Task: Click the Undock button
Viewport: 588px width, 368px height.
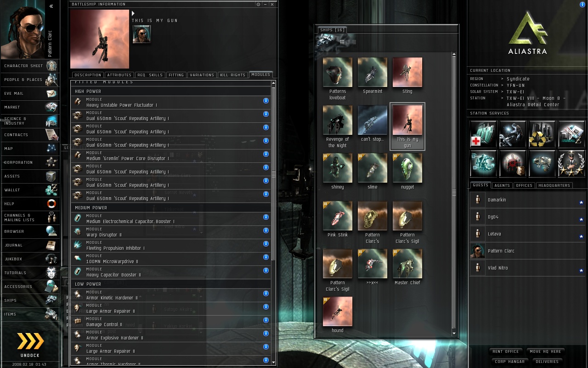Action: pyautogui.click(x=30, y=344)
